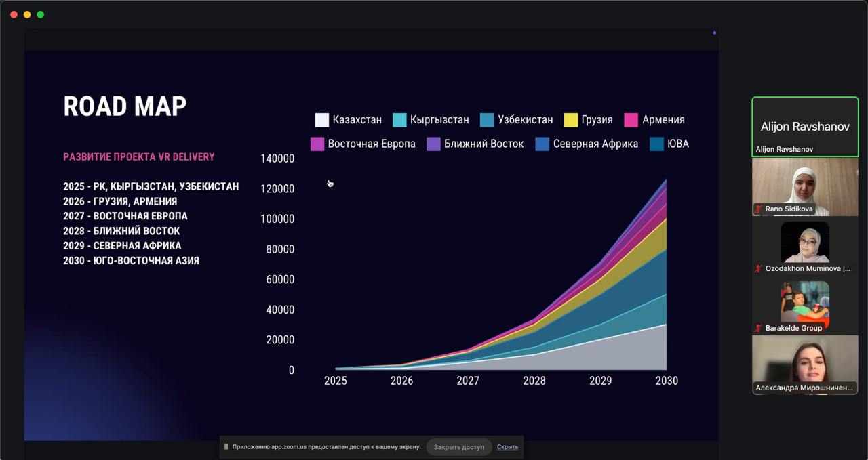This screenshot has height=460, width=868.
Task: Click the 2029 year label under the chart
Action: pos(601,381)
